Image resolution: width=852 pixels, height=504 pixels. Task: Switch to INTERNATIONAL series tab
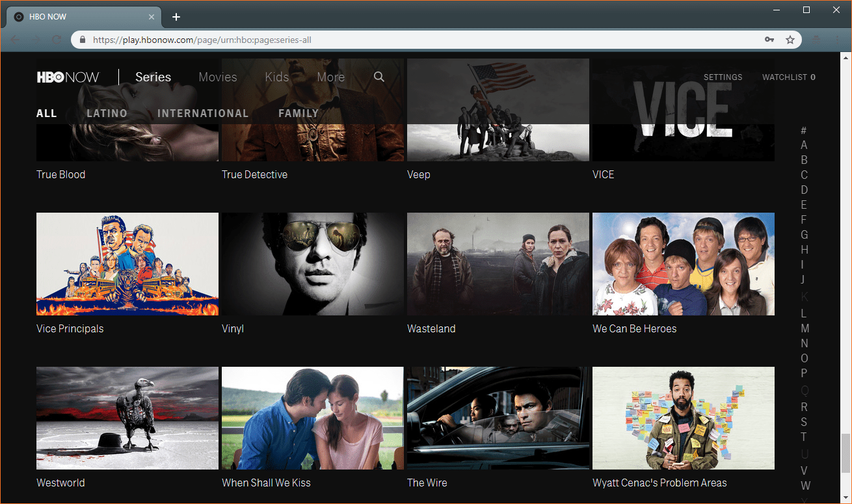(203, 113)
